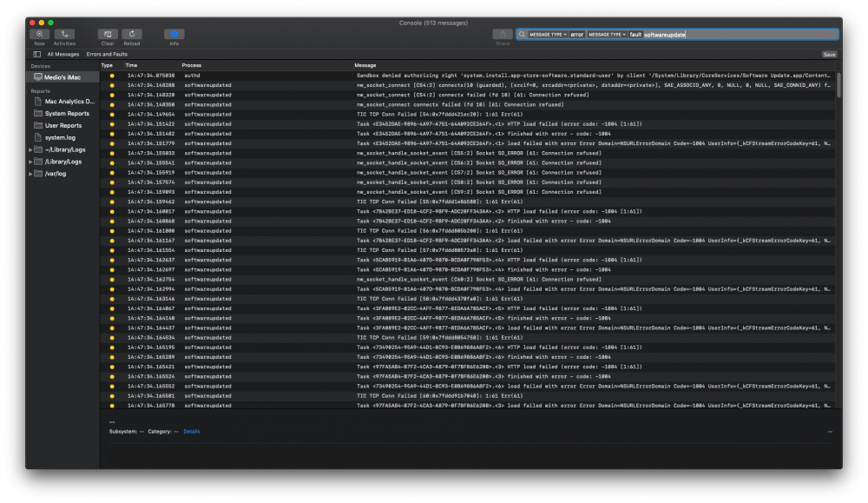Click the softwareupdate text in search field

pos(664,35)
